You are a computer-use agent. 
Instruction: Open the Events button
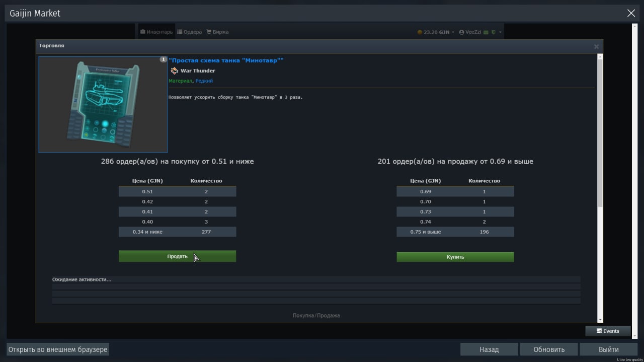point(608,331)
